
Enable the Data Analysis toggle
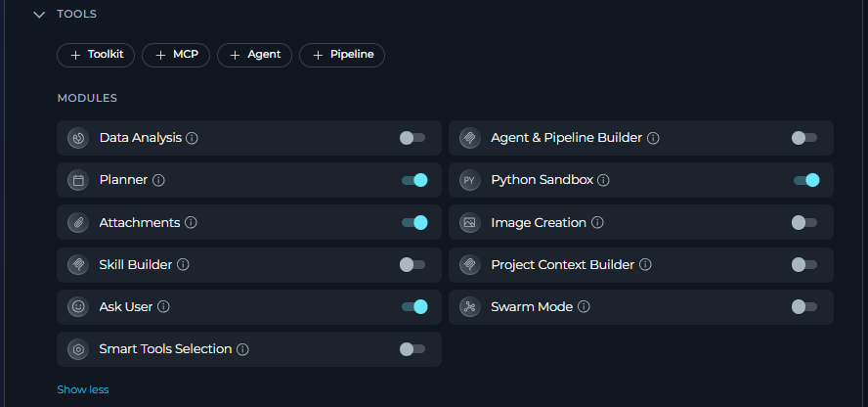coord(412,138)
